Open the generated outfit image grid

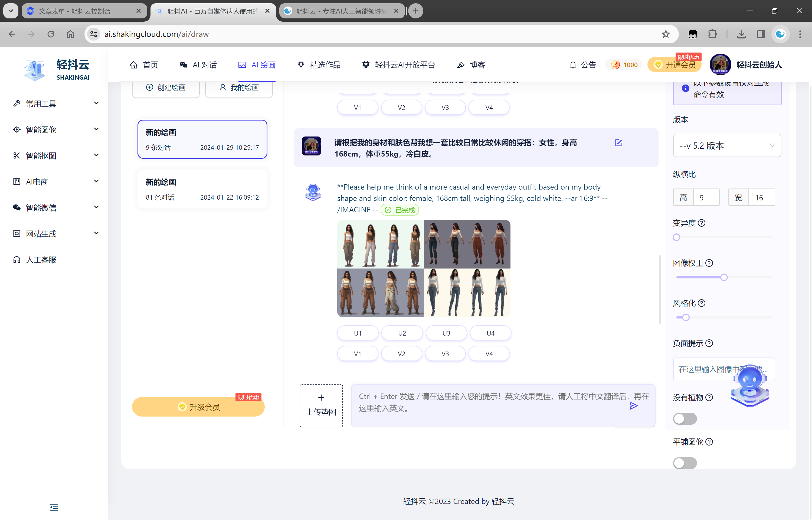click(423, 268)
